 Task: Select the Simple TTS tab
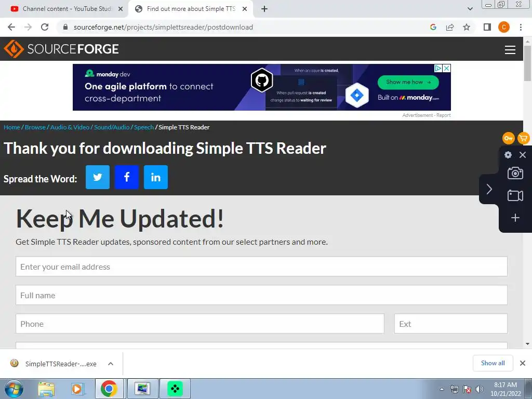[x=191, y=9]
